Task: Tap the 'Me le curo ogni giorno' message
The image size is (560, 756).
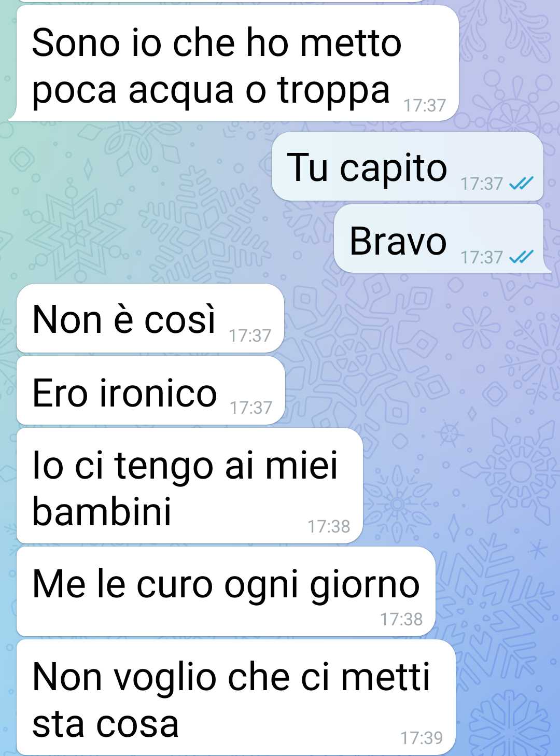Action: point(226,592)
